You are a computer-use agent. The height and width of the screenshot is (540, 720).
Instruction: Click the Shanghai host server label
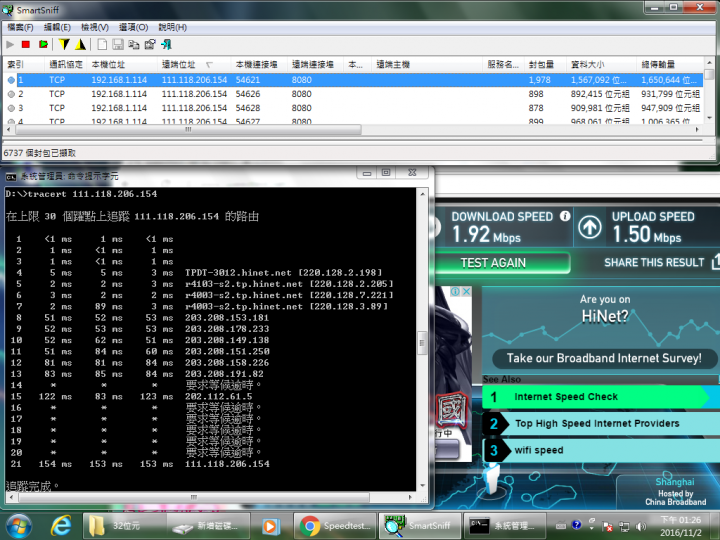tap(675, 482)
